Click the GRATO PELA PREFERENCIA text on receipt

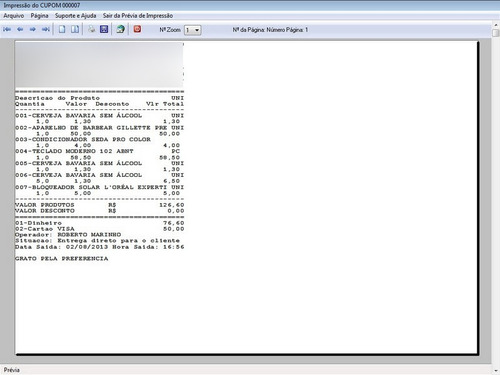62,259
